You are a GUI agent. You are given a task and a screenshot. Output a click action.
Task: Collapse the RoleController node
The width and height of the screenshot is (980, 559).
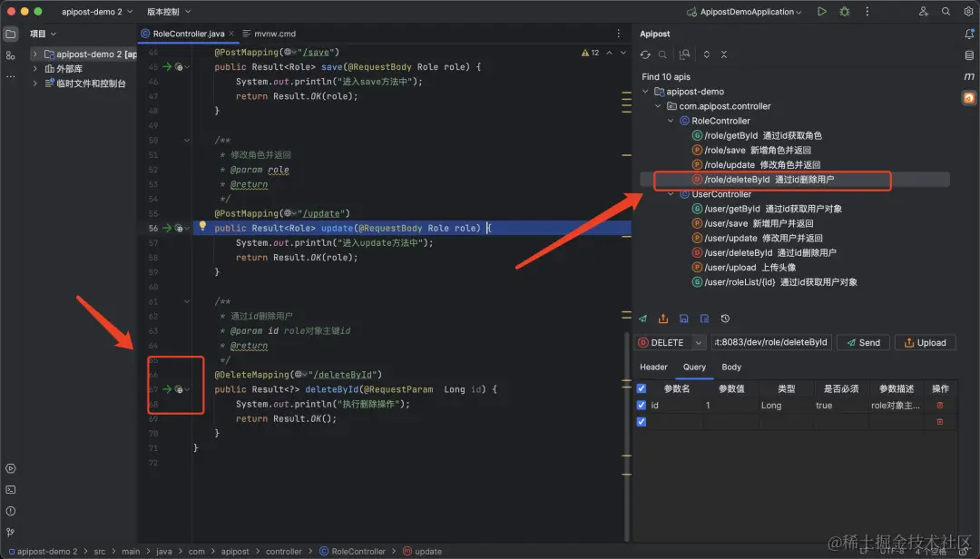pos(671,121)
